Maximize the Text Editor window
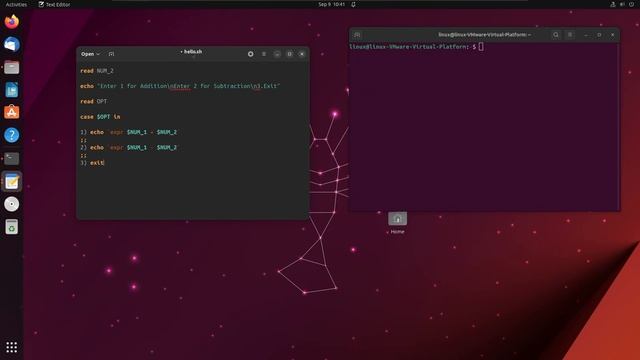 289,54
